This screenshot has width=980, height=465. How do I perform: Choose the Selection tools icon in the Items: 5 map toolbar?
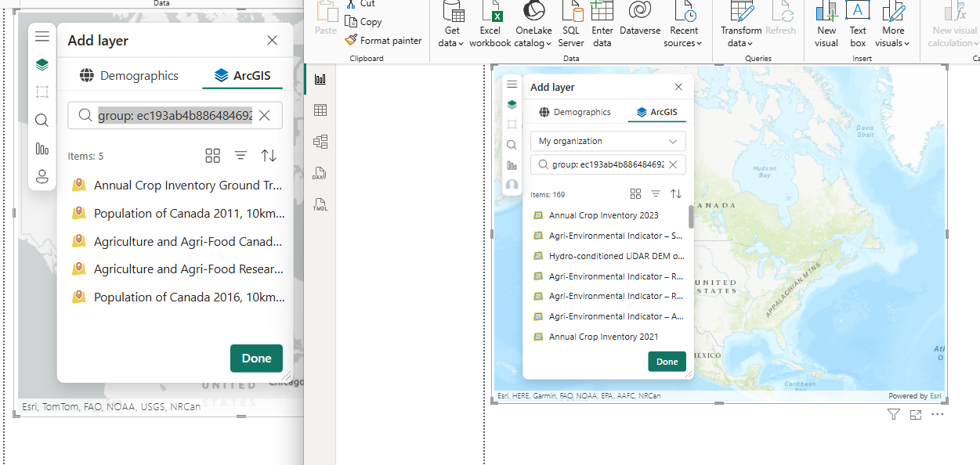tap(42, 92)
